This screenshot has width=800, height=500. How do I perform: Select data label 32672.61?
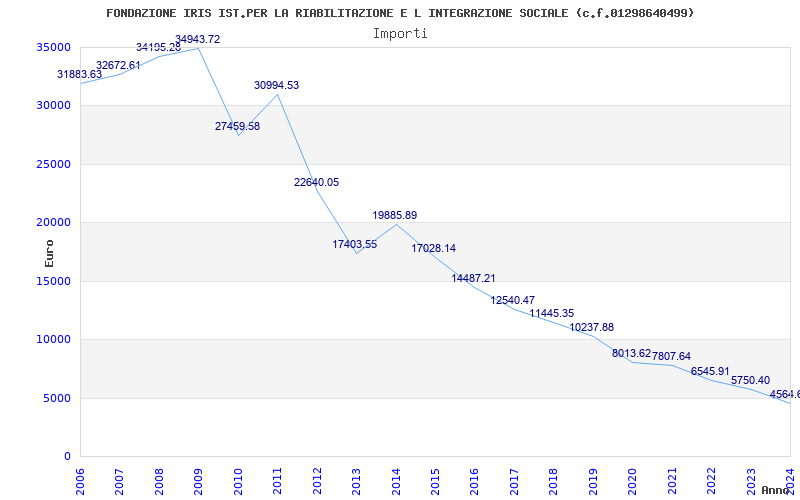pos(118,65)
